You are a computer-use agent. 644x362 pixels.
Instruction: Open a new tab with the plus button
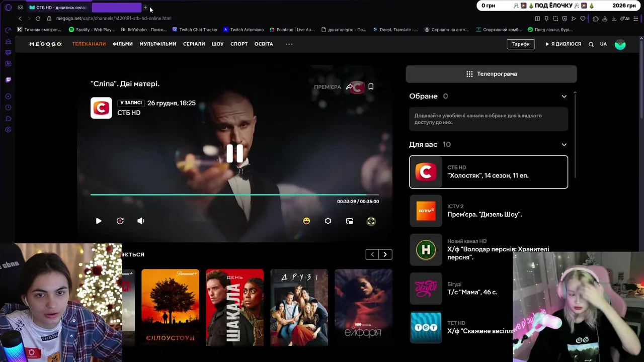coord(145,8)
